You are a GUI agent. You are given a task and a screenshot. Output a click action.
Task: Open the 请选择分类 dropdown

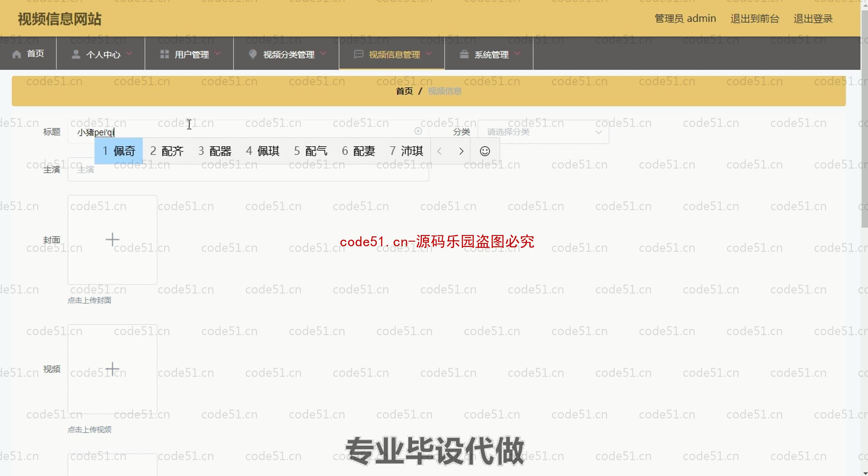[543, 132]
